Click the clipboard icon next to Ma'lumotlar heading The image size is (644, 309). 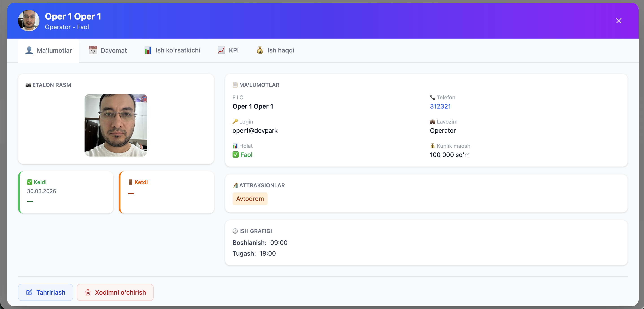(x=235, y=85)
